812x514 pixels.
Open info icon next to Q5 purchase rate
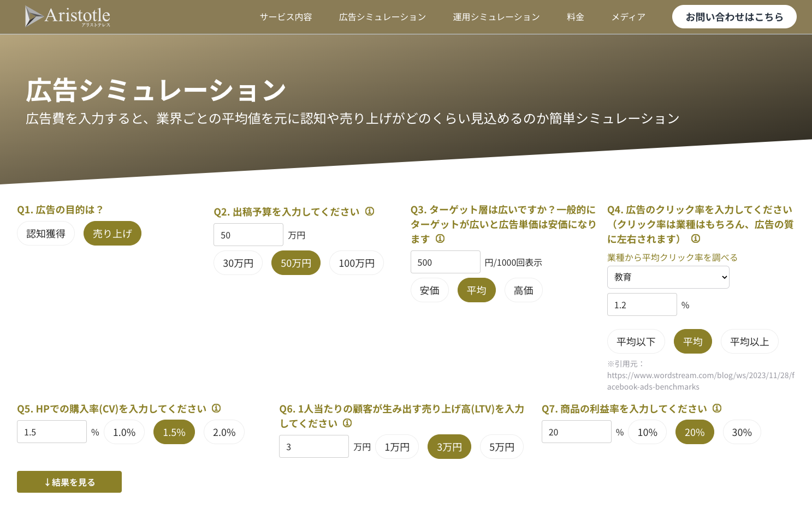click(216, 408)
